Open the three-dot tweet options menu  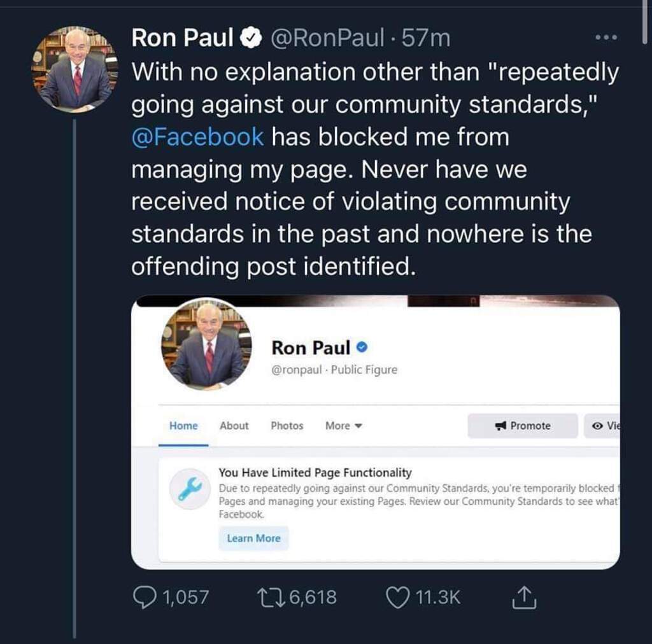(606, 38)
